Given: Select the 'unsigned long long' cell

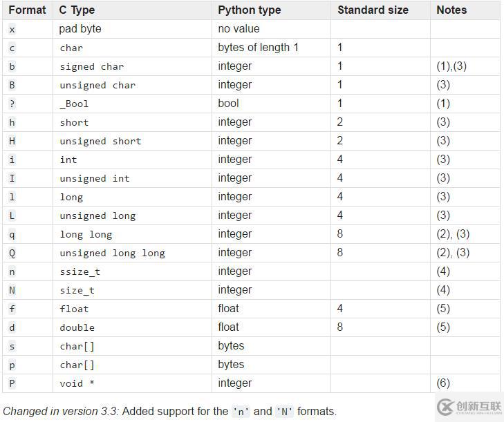Looking at the screenshot, I should click(x=112, y=253).
